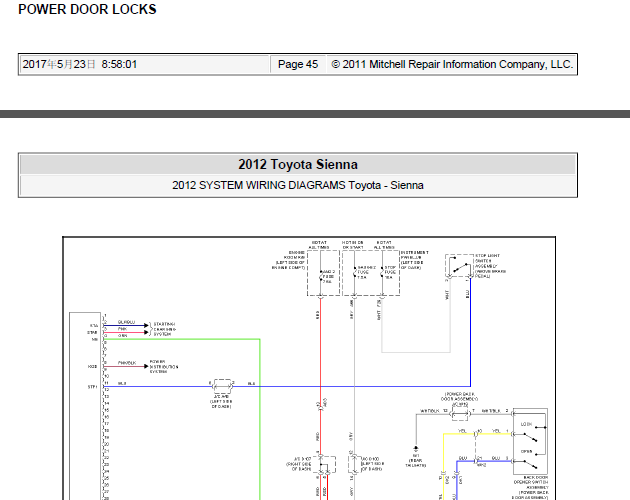Click the green wire vertical segment
630x500 pixels.
click(x=260, y=419)
